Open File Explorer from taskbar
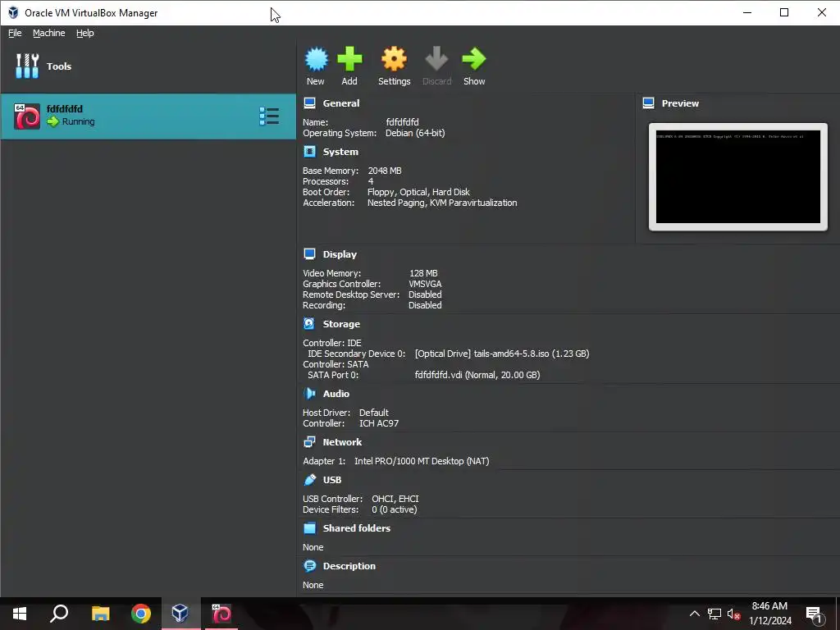The image size is (840, 630). point(100,614)
